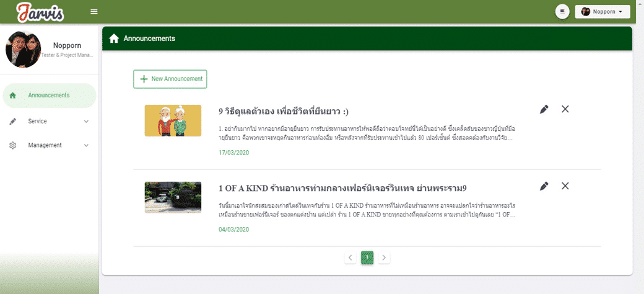The width and height of the screenshot is (644, 294).
Task: Edit the 1 OF A KIND announcement
Action: click(544, 186)
